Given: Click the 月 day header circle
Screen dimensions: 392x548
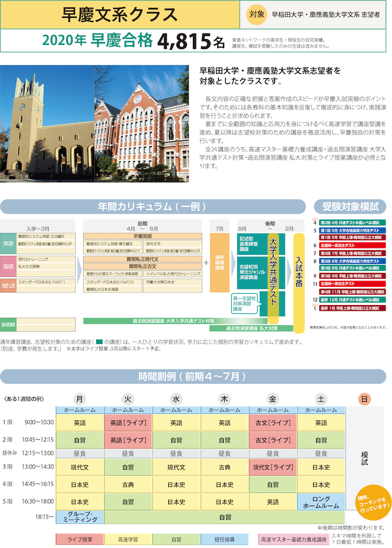Looking at the screenshot, I should 80,399.
